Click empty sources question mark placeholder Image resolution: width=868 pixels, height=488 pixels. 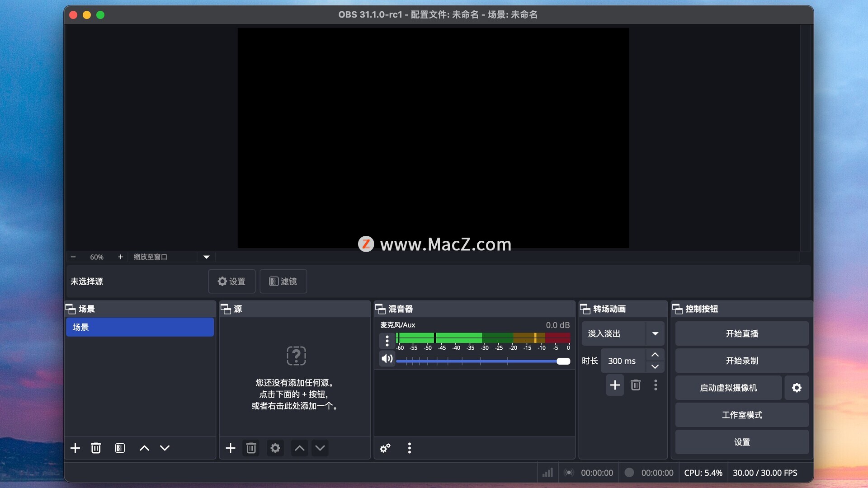tap(296, 356)
